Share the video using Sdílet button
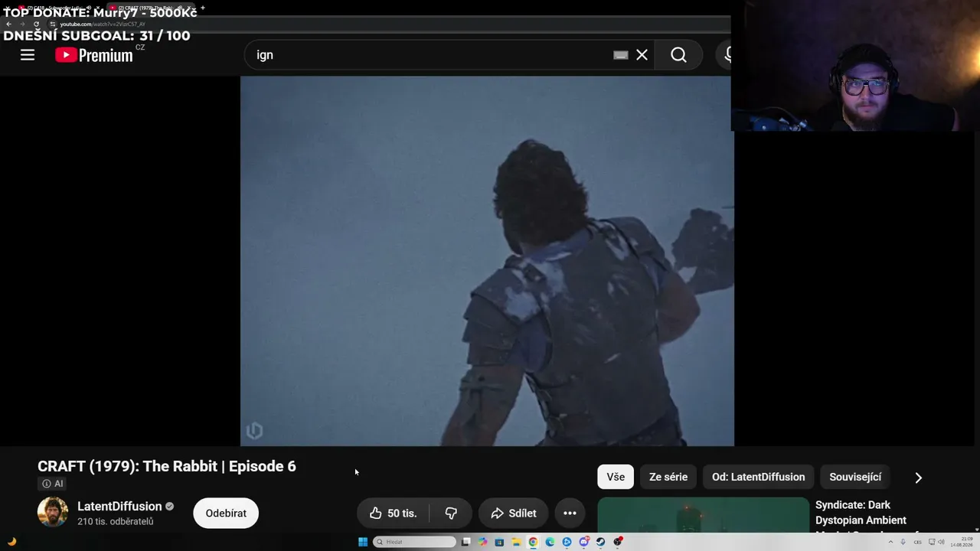Viewport: 980px width, 551px height. [513, 513]
